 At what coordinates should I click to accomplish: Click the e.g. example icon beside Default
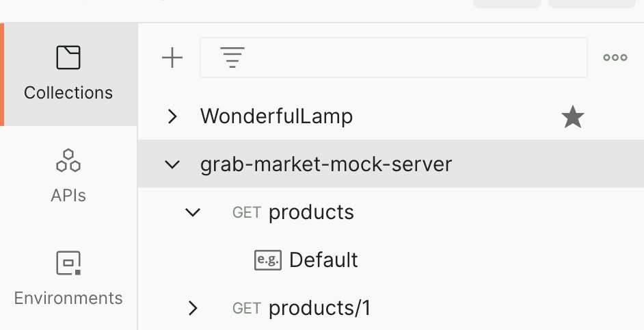point(268,260)
